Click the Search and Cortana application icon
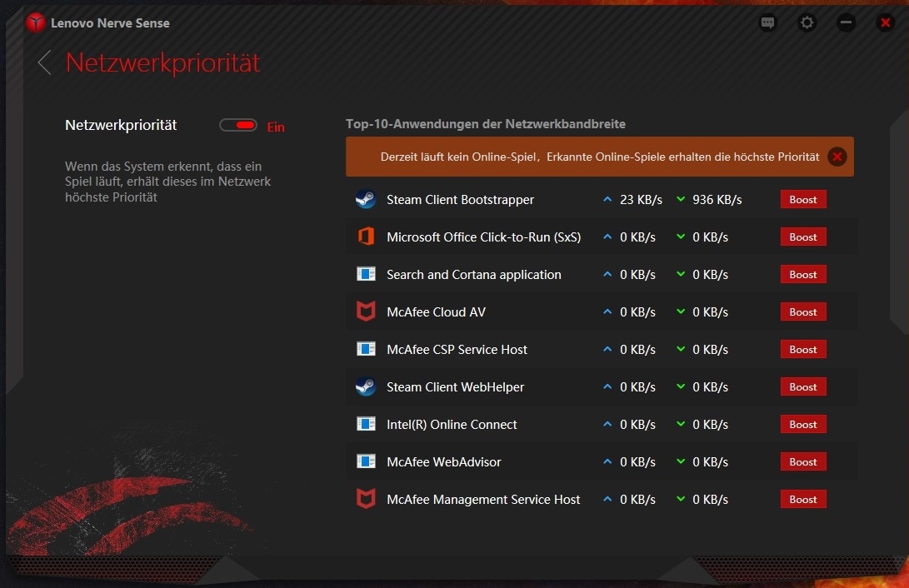The height and width of the screenshot is (588, 909). click(x=366, y=274)
